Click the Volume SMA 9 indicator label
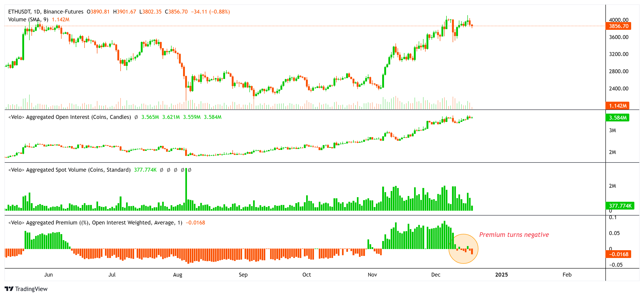 (28, 20)
